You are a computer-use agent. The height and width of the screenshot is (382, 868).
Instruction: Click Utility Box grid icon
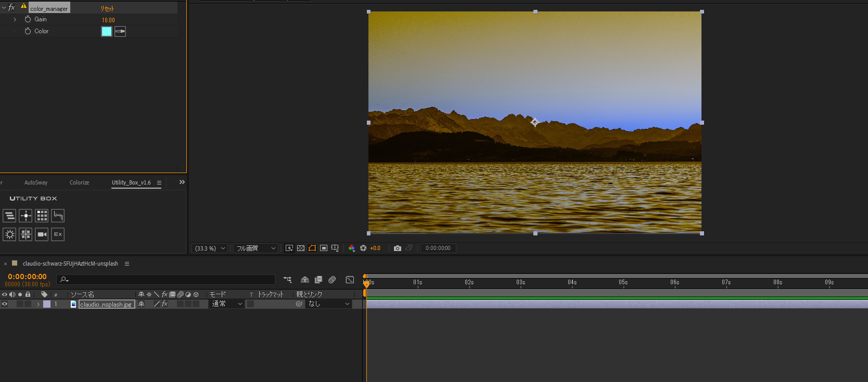(42, 216)
